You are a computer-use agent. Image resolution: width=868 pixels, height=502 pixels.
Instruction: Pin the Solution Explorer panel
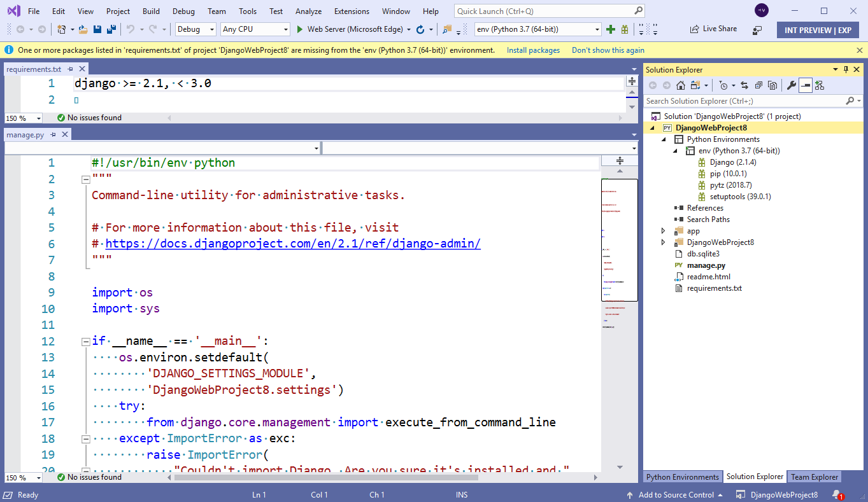(x=845, y=69)
